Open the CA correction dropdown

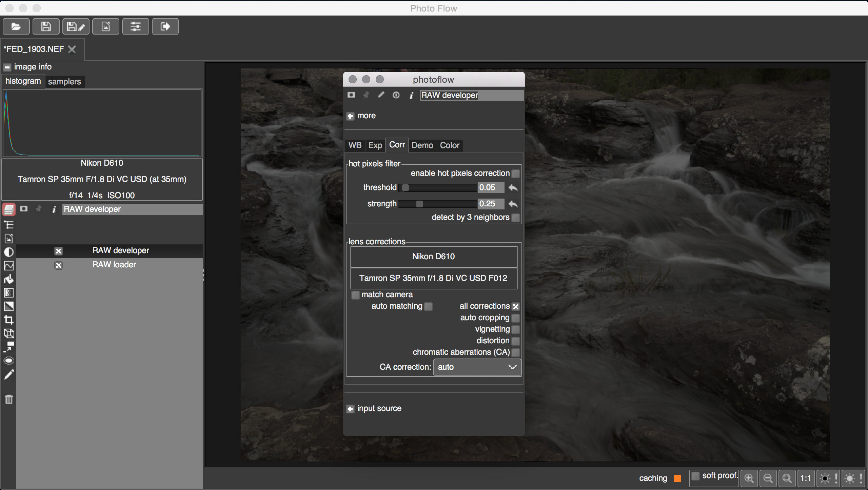477,367
